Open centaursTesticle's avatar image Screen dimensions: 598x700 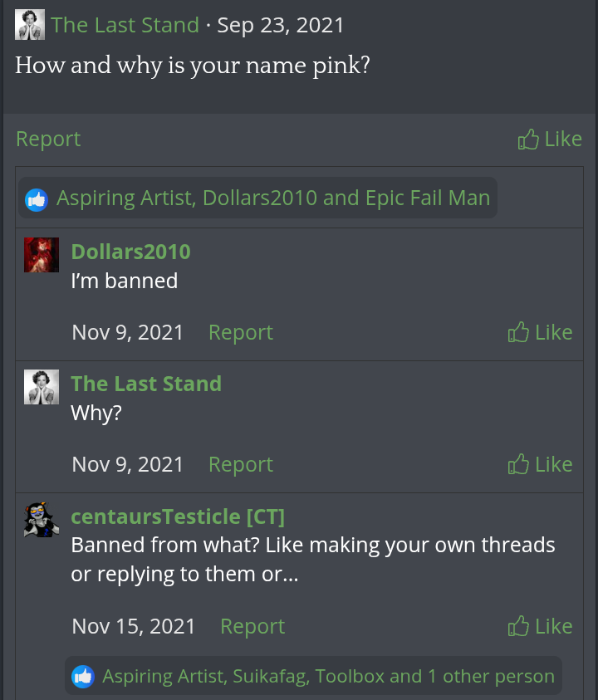42,520
